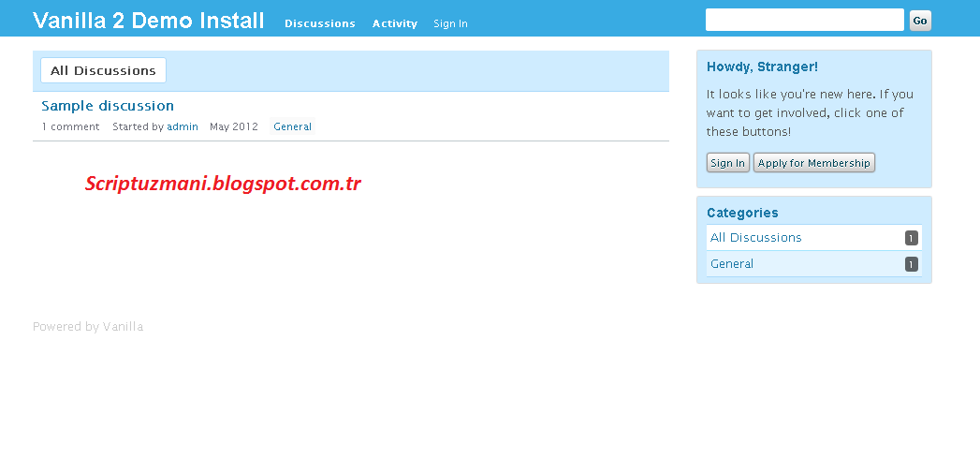
Task: Click the Sign In button in Howdy box
Action: (728, 163)
